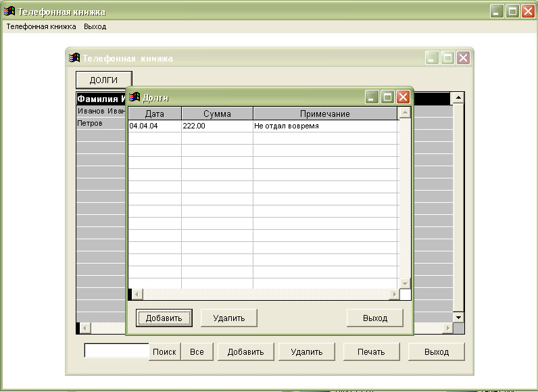538x392 pixels.
Task: Click Добавить in the Долги window
Action: (x=164, y=318)
